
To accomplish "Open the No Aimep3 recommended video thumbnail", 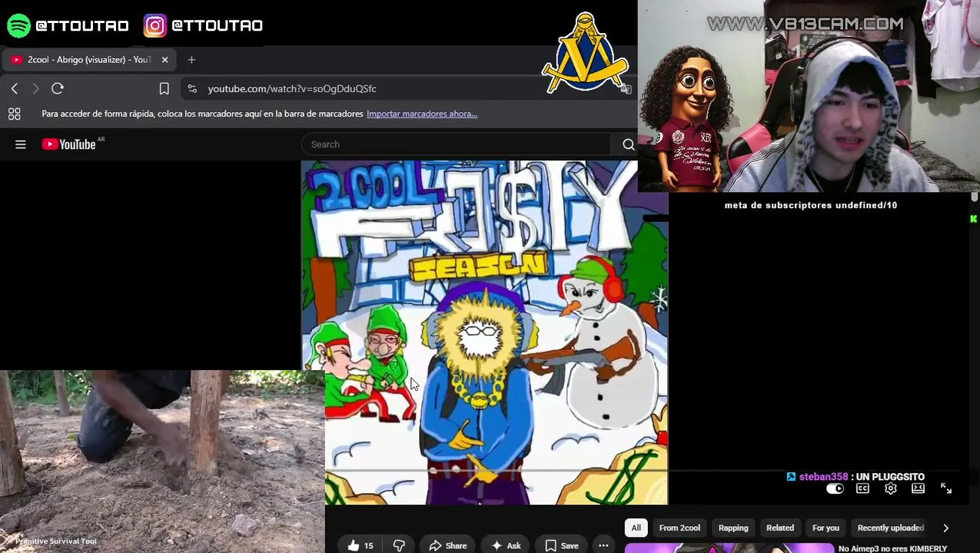I will click(x=729, y=548).
